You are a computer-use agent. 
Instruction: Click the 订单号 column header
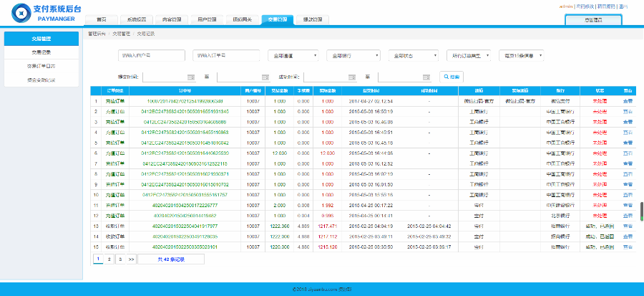[x=185, y=90]
